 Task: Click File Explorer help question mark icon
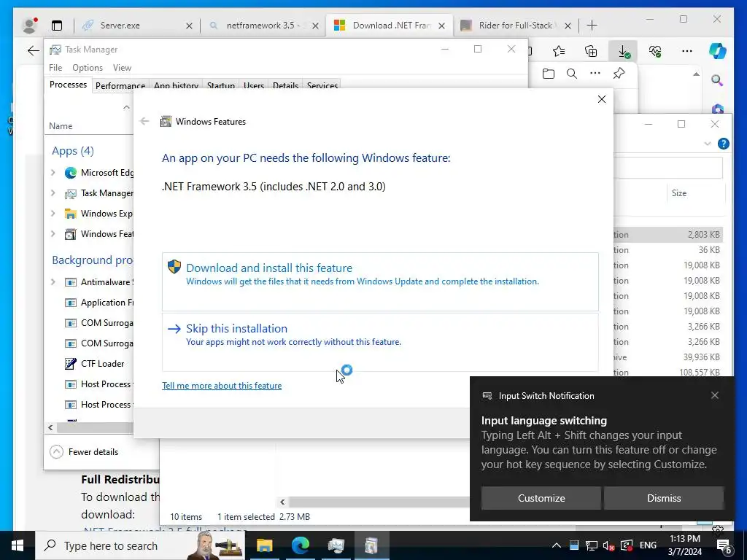[723, 144]
